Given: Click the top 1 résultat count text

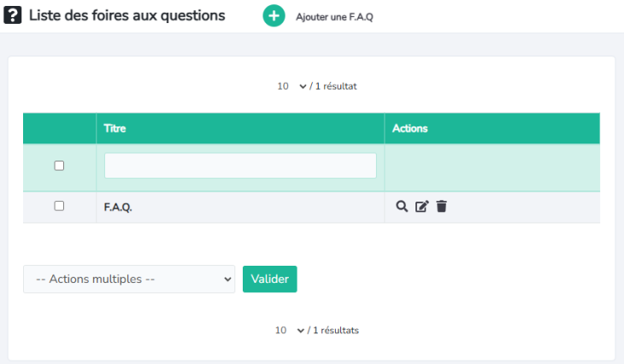Looking at the screenshot, I should (x=333, y=86).
